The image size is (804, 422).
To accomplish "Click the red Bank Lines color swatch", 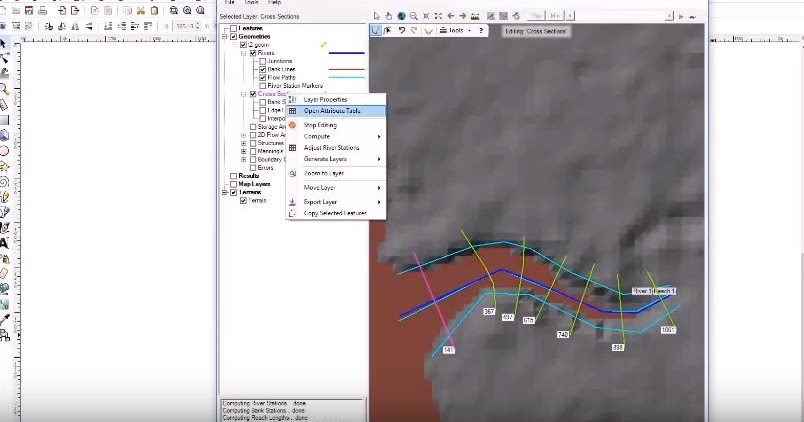I will click(x=347, y=69).
